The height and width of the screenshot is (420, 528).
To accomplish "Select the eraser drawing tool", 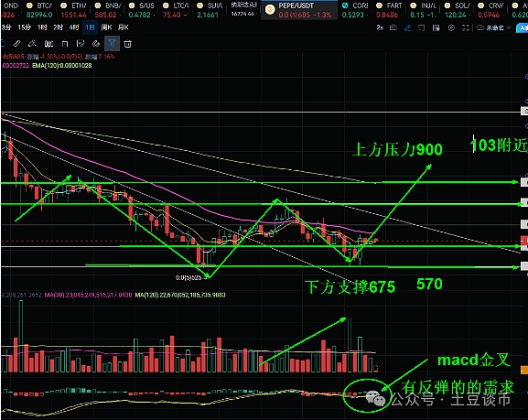I will click(32, 43).
